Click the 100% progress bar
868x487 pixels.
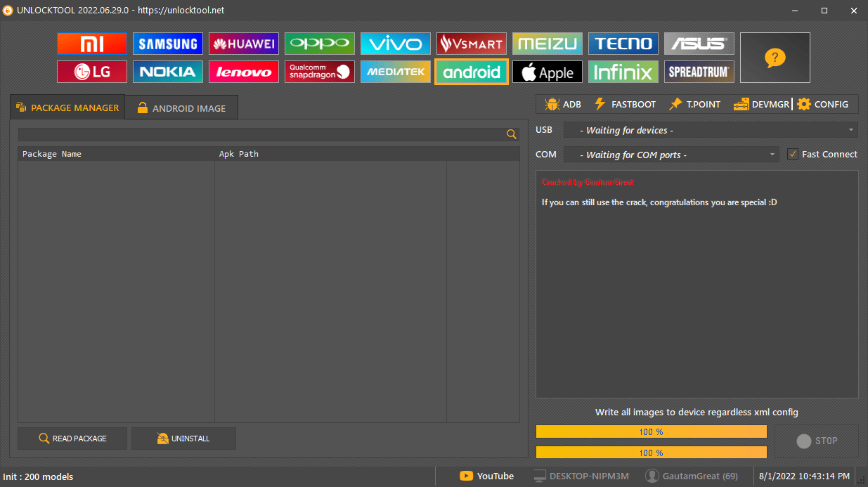652,431
